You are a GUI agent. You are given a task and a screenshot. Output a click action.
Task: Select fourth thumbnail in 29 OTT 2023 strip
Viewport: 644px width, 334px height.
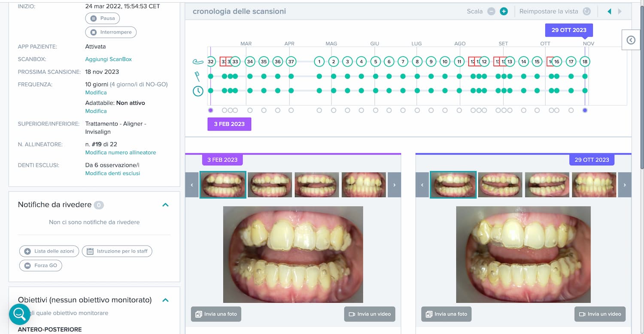click(x=594, y=185)
